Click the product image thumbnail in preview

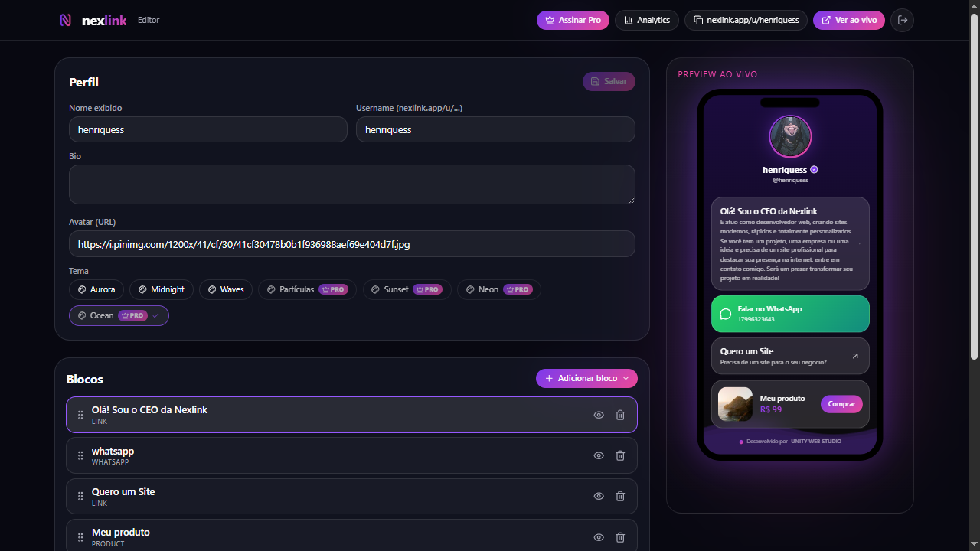735,404
